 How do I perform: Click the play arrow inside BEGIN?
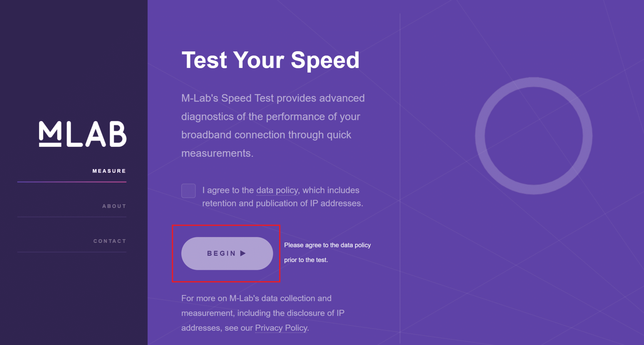point(242,253)
